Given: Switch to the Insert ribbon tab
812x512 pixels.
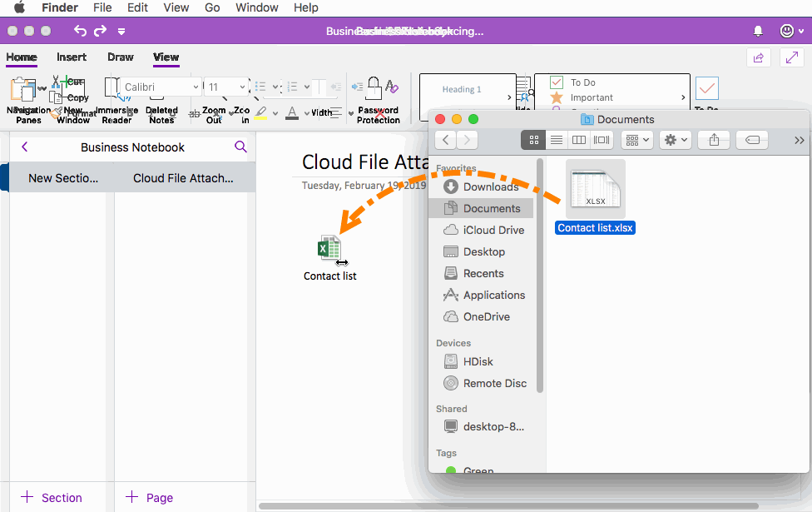Looking at the screenshot, I should pos(72,57).
